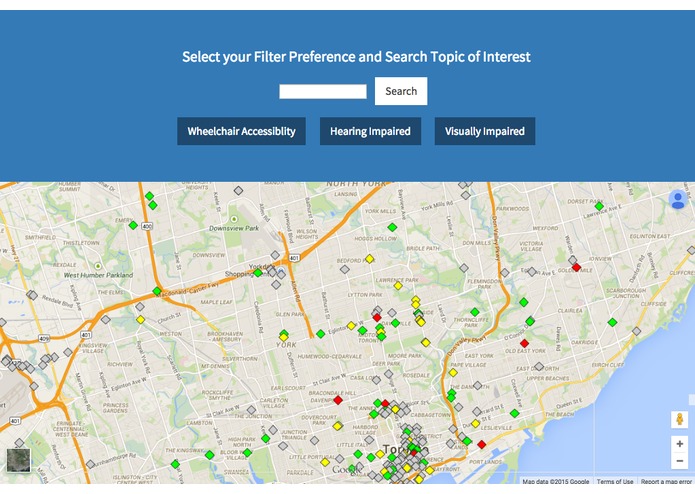Click the green marker near Bloor West Village

point(247,452)
